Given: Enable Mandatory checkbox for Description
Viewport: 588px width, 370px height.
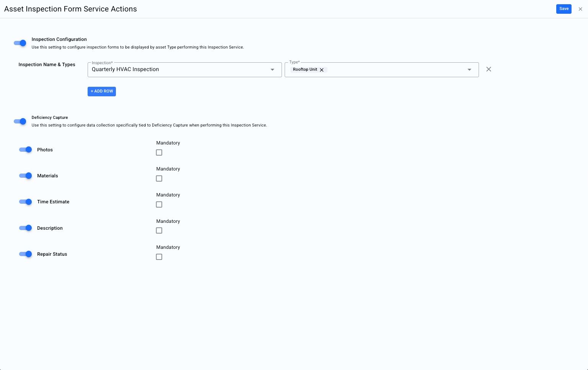Looking at the screenshot, I should (x=159, y=230).
